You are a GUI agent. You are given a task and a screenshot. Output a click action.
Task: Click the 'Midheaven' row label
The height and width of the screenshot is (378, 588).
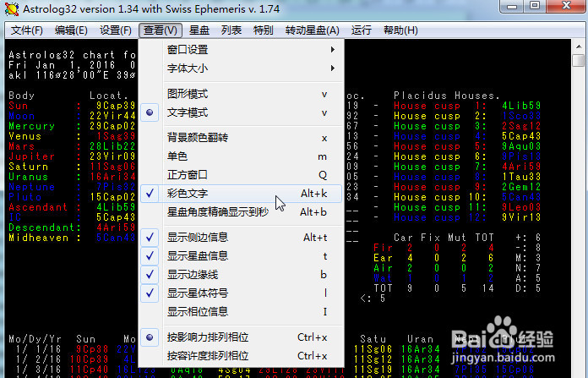(38, 238)
